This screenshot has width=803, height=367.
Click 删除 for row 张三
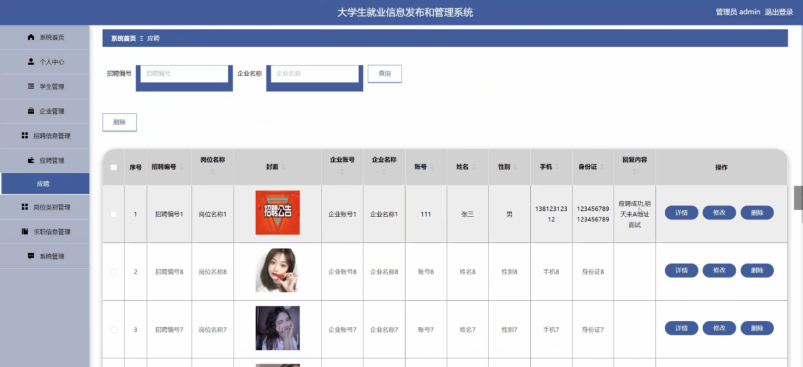(757, 212)
